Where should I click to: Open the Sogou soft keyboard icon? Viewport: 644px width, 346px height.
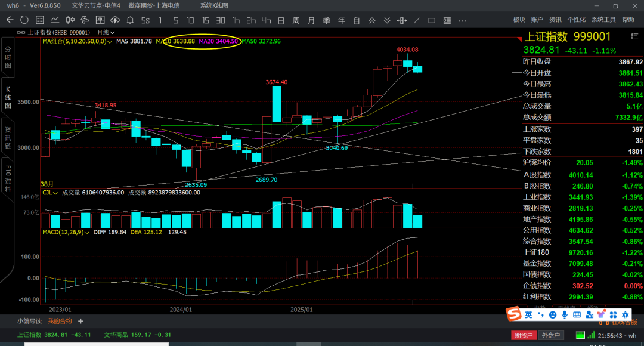(577, 315)
